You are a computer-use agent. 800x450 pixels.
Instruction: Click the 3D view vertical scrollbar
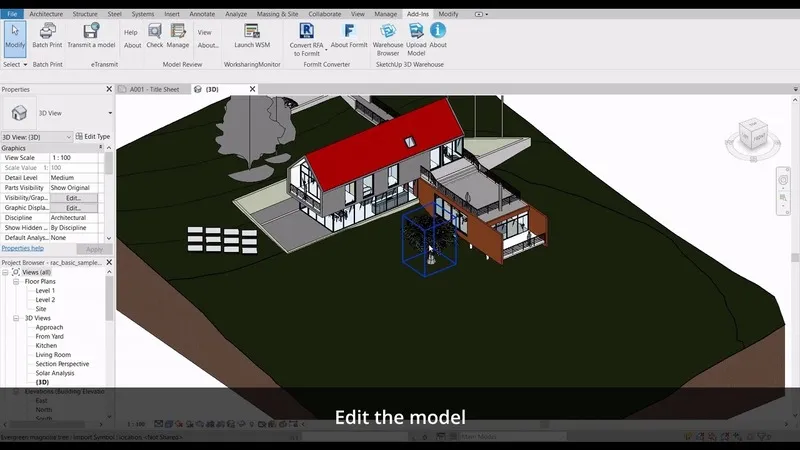pyautogui.click(x=795, y=258)
